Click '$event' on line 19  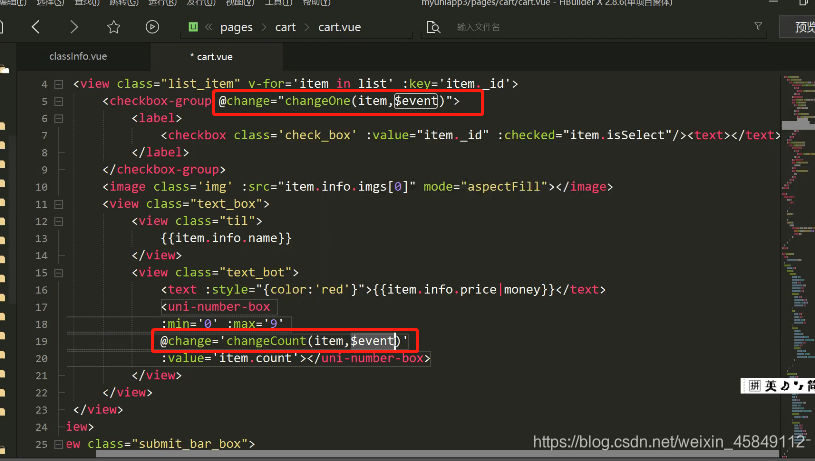pyautogui.click(x=372, y=341)
